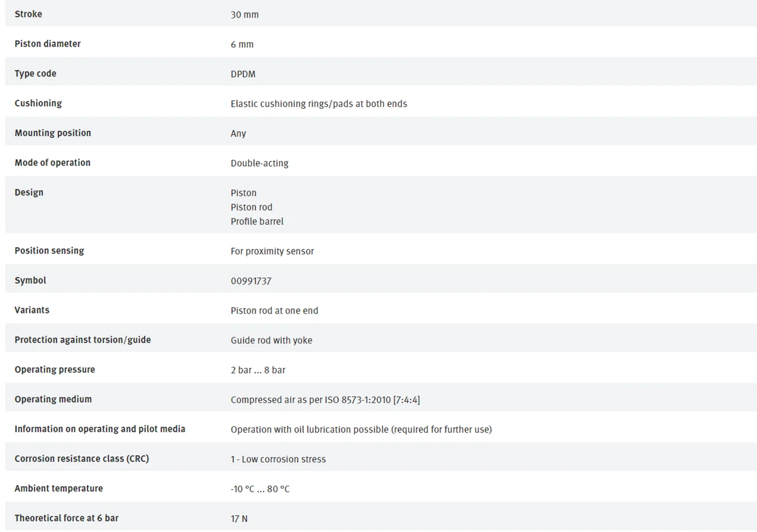Click the Variants row label

32,310
